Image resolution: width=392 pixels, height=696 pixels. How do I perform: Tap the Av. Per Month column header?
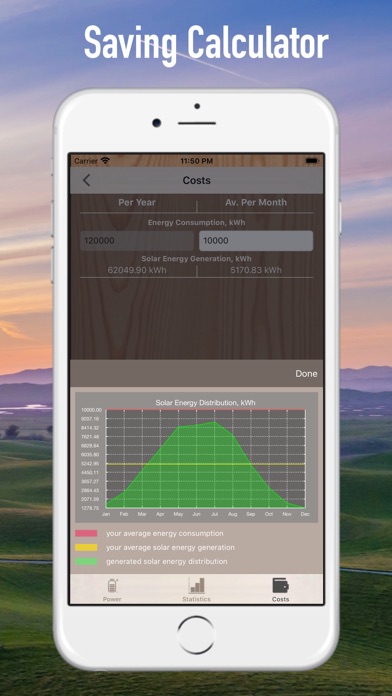[x=256, y=202]
